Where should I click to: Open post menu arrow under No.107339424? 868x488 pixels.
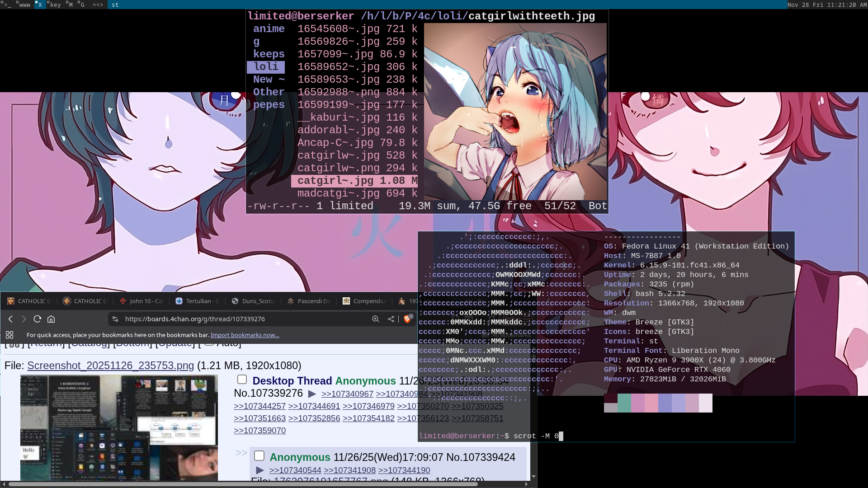[260, 470]
